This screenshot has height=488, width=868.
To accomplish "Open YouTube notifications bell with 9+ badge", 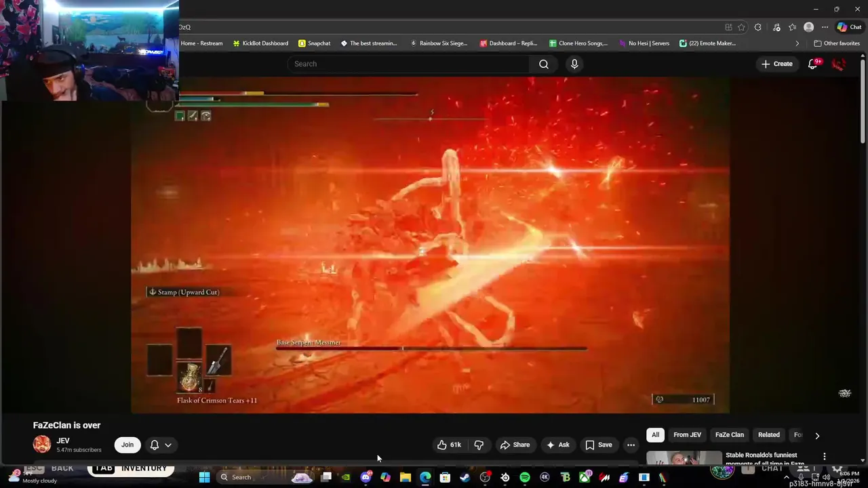I will [x=813, y=64].
